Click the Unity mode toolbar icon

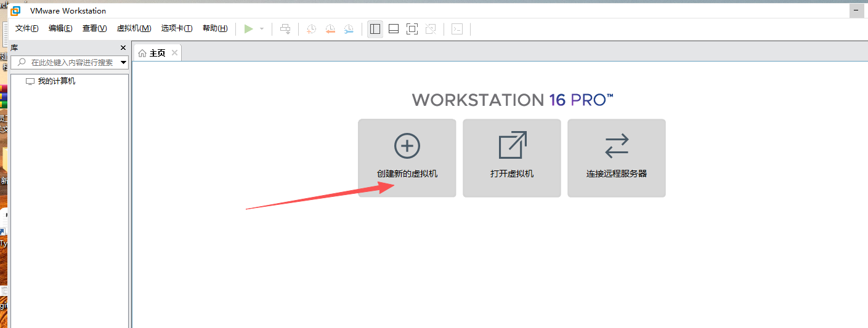[431, 29]
